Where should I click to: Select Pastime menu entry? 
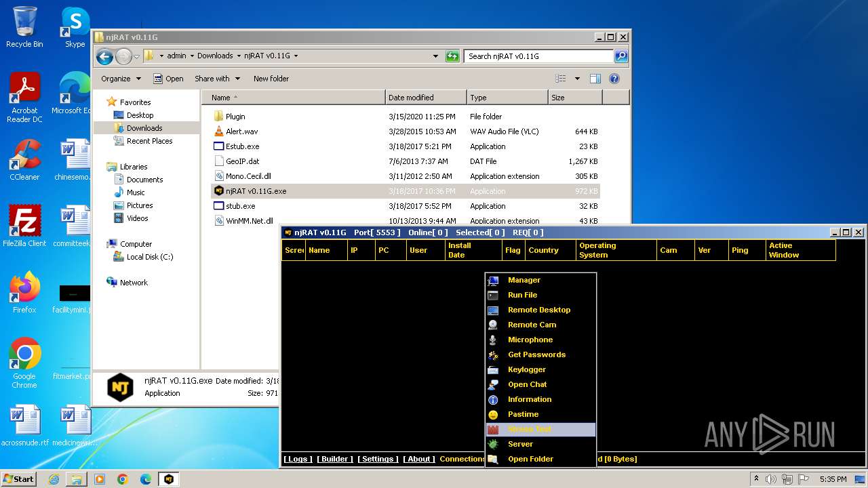540,414
